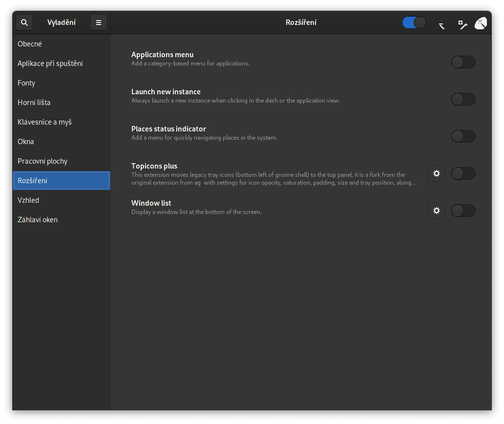Go to the Fonty section
Viewport: 504px width, 424px height.
[26, 83]
